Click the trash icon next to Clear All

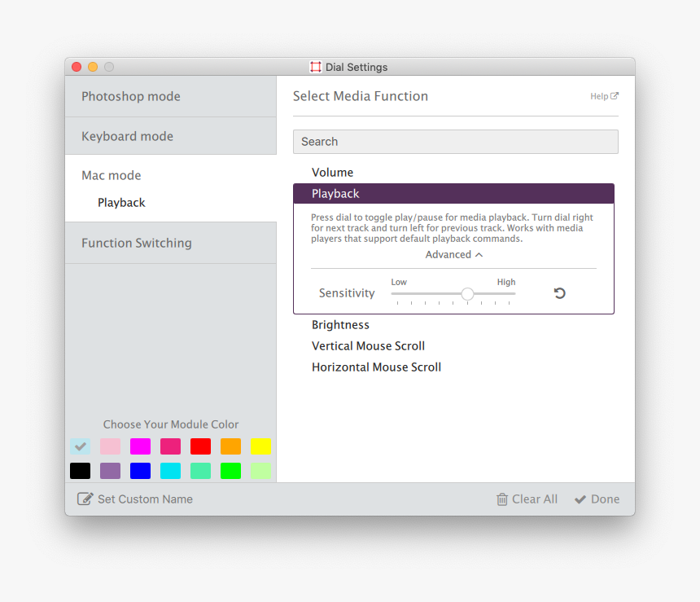click(x=505, y=499)
